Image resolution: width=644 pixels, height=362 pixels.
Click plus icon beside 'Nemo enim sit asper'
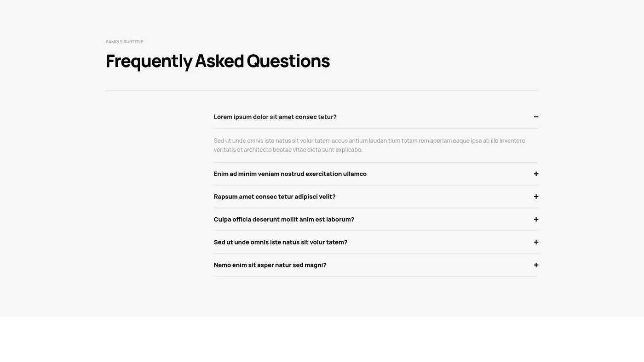click(x=536, y=265)
